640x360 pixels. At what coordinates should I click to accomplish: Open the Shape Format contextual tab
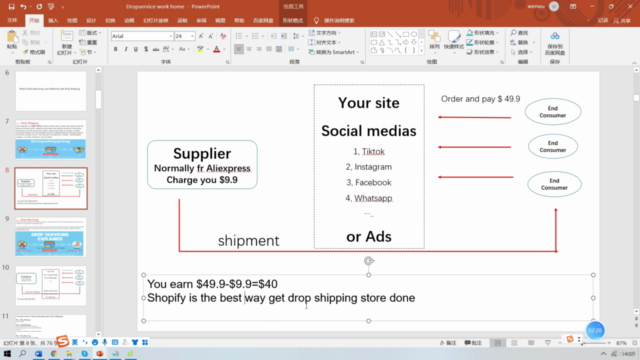pos(293,20)
